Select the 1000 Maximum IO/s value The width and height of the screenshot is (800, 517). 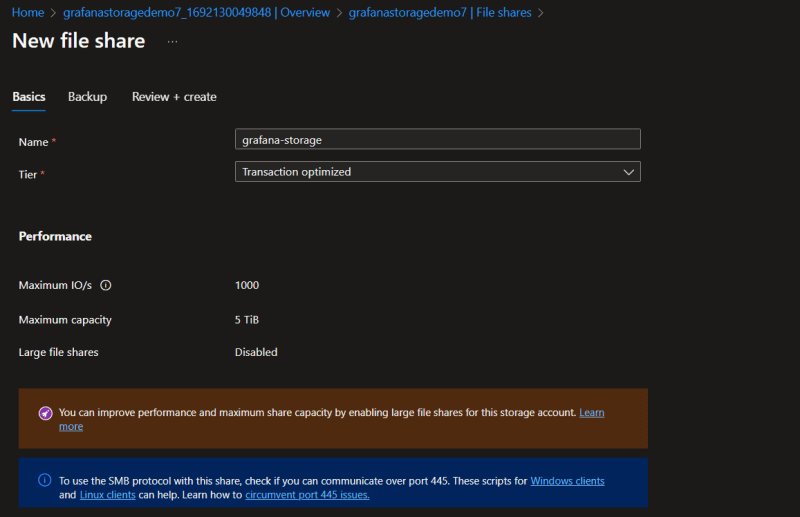[247, 285]
